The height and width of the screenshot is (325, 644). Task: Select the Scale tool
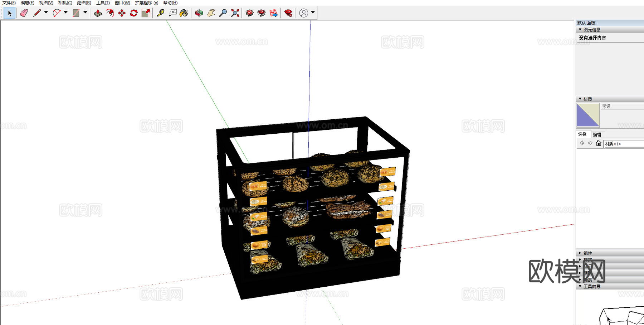(x=146, y=13)
